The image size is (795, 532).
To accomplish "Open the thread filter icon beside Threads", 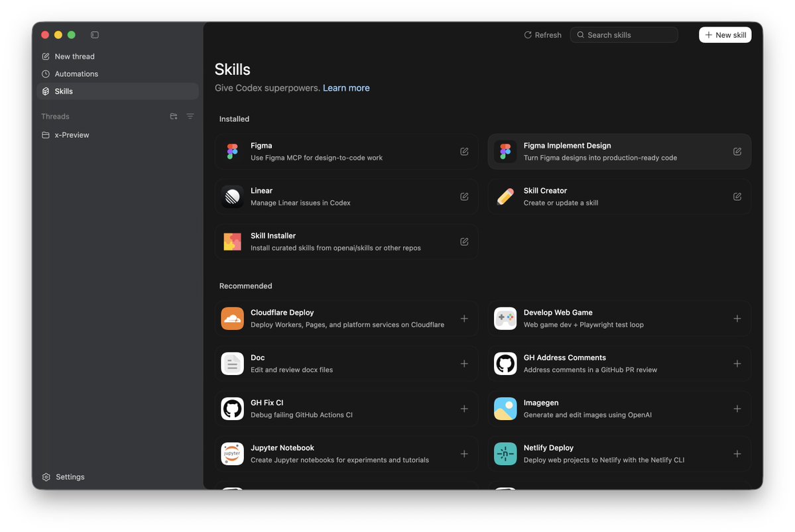I will click(190, 116).
